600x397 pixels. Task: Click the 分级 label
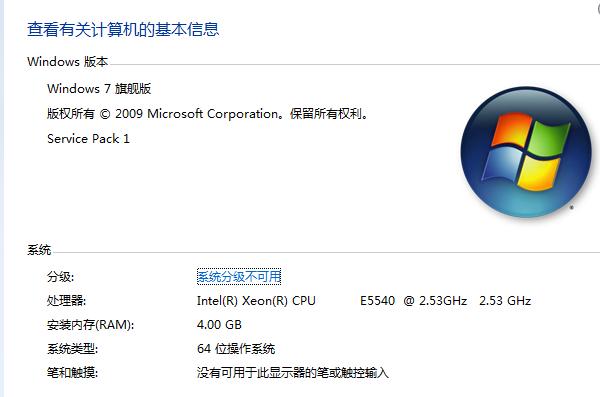(60, 277)
